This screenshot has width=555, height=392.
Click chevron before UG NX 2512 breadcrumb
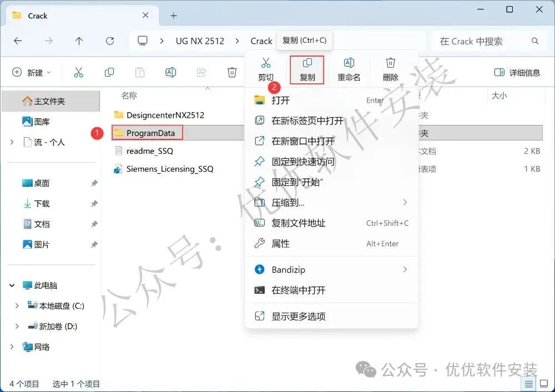[x=162, y=41]
